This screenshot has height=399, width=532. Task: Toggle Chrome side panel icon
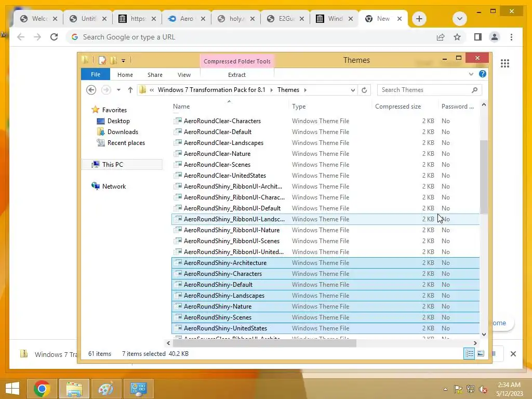(x=478, y=37)
